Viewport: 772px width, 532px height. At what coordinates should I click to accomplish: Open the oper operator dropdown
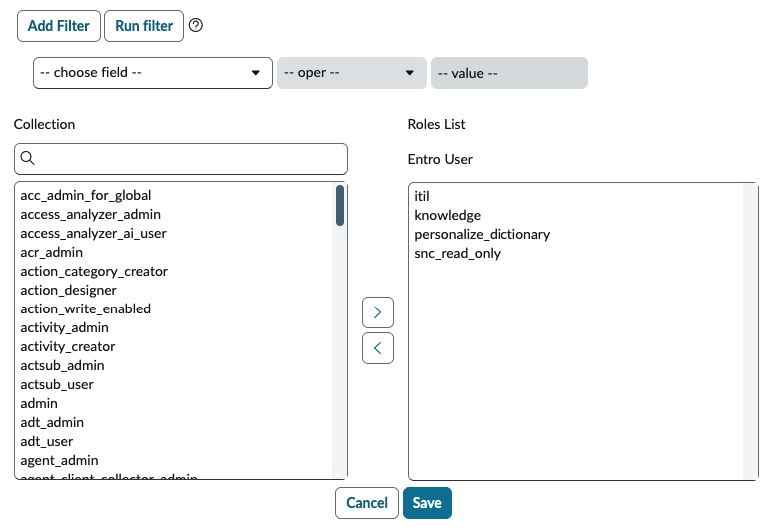point(352,73)
